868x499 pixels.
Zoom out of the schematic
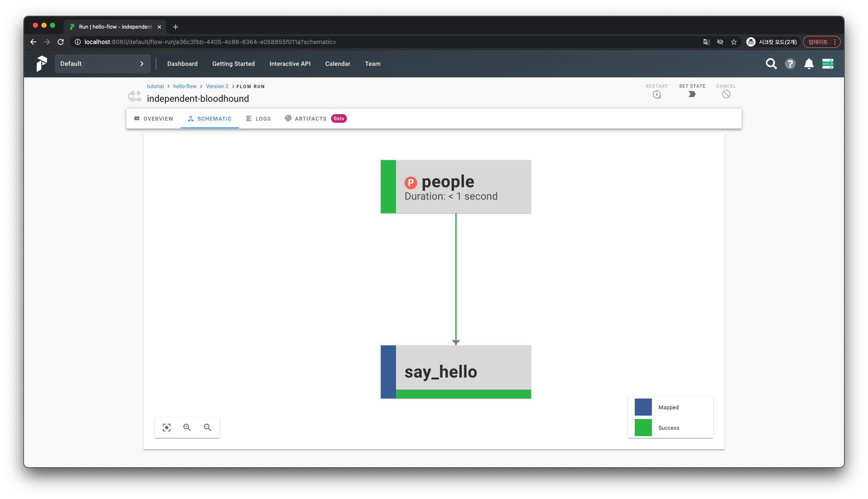click(x=208, y=428)
